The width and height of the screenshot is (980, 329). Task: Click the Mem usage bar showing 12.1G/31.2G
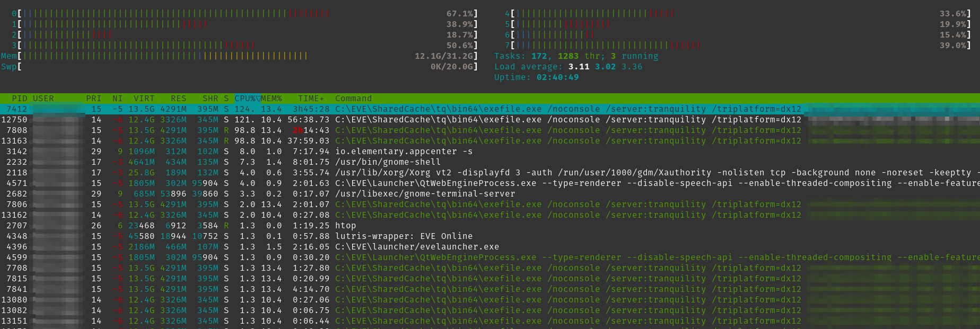pyautogui.click(x=240, y=56)
